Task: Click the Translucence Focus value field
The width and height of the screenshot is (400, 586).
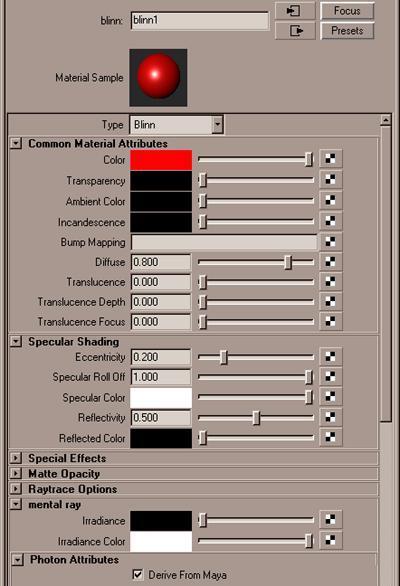Action: coord(161,322)
